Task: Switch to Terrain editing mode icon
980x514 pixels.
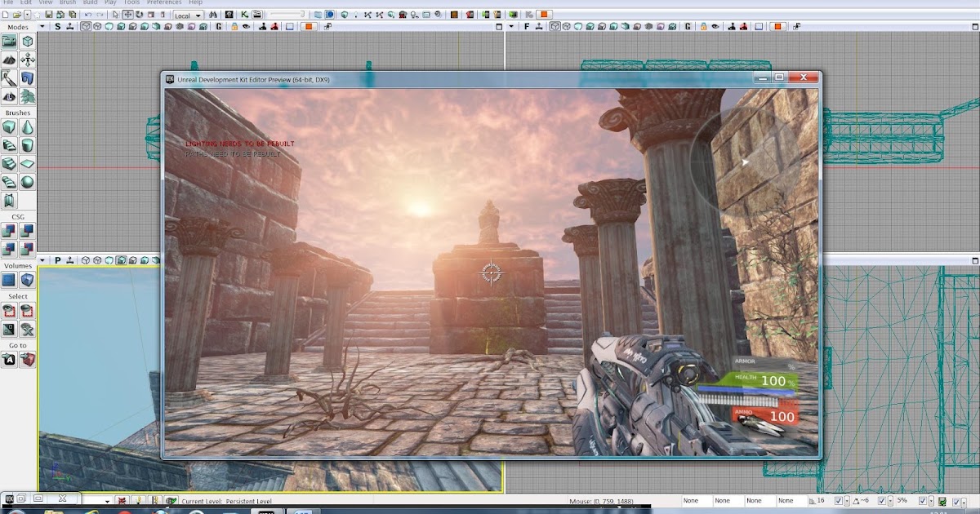Action: (9, 60)
